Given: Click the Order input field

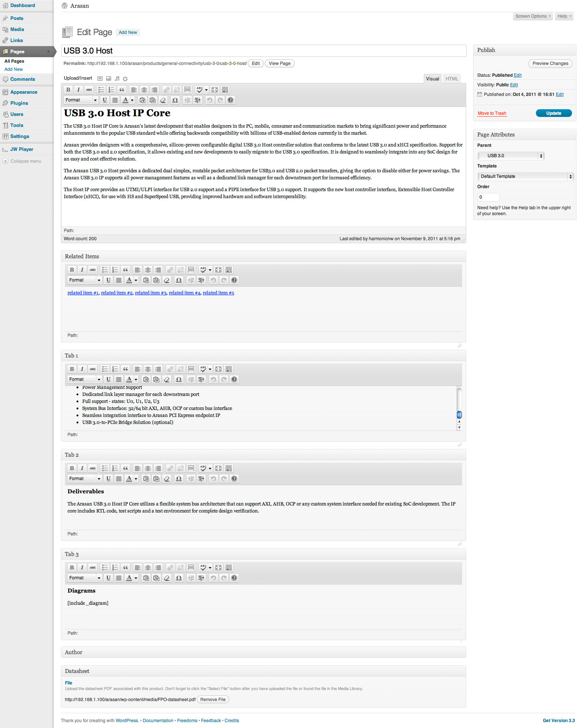Looking at the screenshot, I should pyautogui.click(x=488, y=197).
